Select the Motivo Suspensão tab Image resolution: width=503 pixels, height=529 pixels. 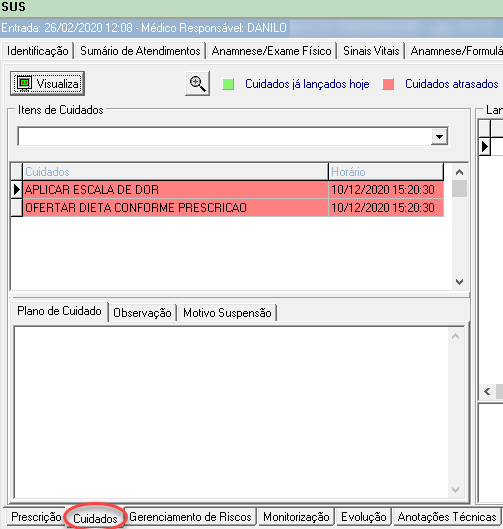[227, 313]
